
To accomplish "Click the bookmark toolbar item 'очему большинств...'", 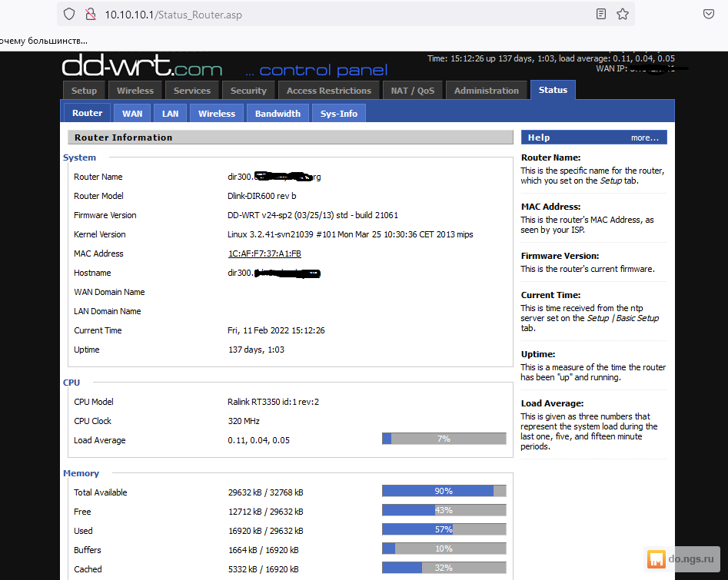I will click(x=44, y=41).
